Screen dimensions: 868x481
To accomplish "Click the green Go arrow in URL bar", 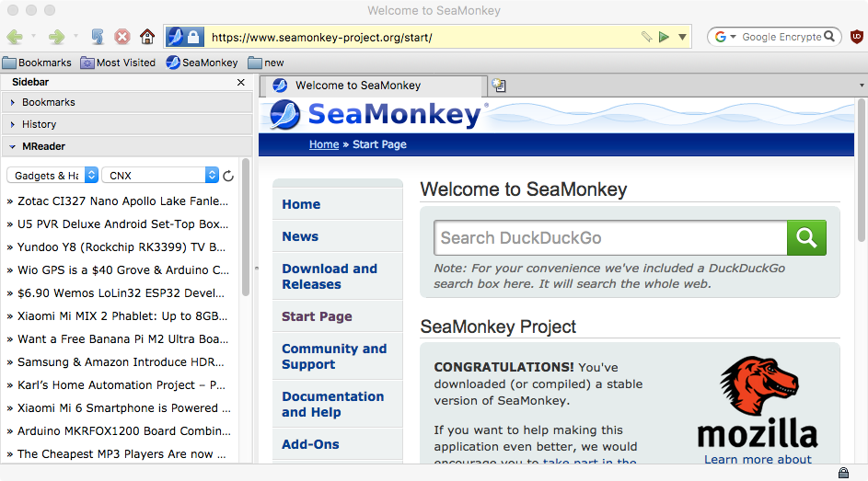I will click(x=664, y=37).
